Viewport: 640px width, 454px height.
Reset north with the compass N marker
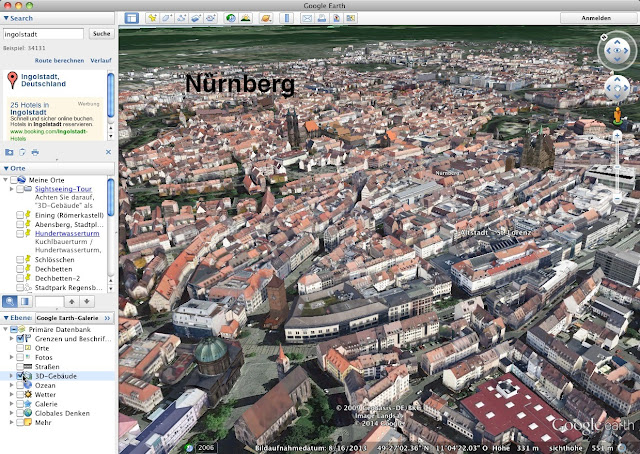click(x=604, y=37)
